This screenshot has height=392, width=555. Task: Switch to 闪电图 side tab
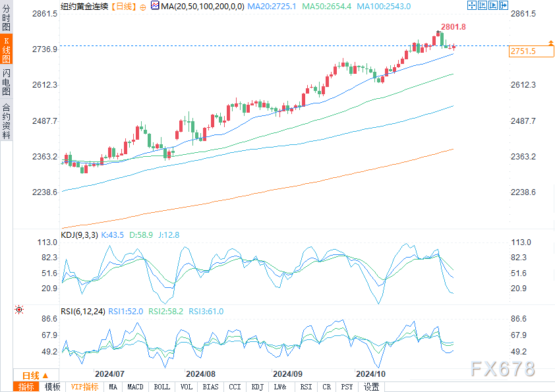click(x=6, y=82)
